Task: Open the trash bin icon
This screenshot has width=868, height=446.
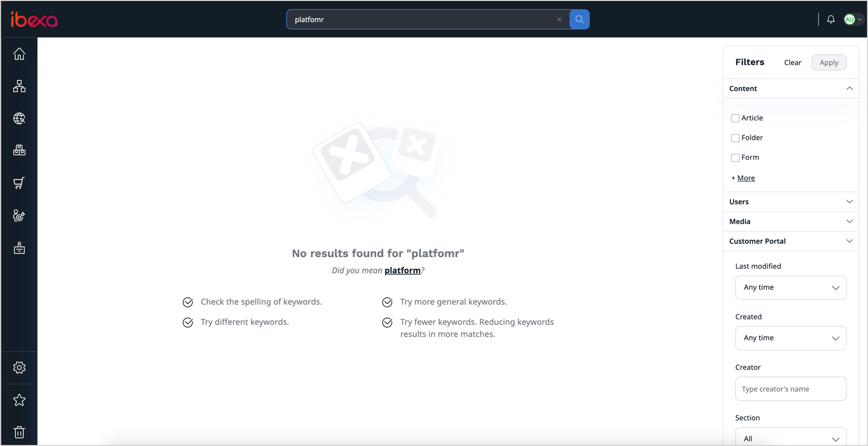Action: click(19, 432)
